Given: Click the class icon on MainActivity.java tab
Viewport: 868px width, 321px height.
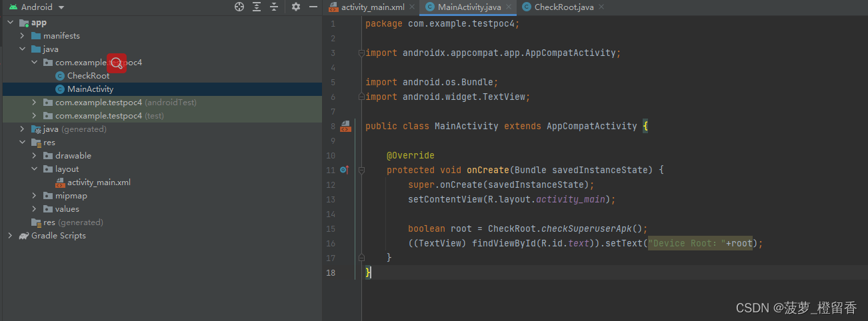Looking at the screenshot, I should click(430, 7).
